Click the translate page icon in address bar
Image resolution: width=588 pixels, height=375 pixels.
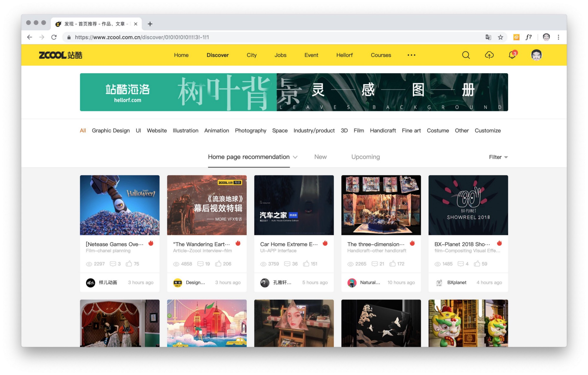[x=488, y=37]
